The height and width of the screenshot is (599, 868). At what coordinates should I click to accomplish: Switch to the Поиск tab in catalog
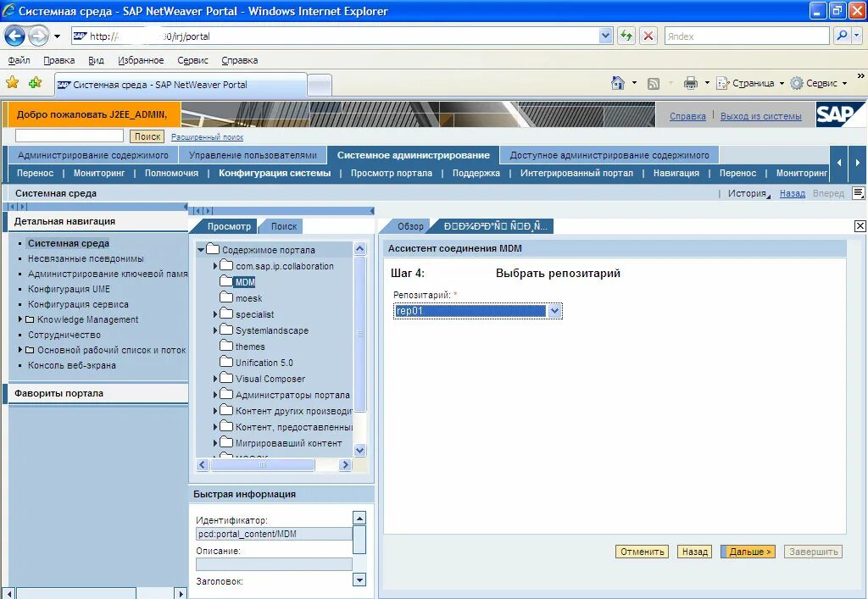pyautogui.click(x=283, y=226)
